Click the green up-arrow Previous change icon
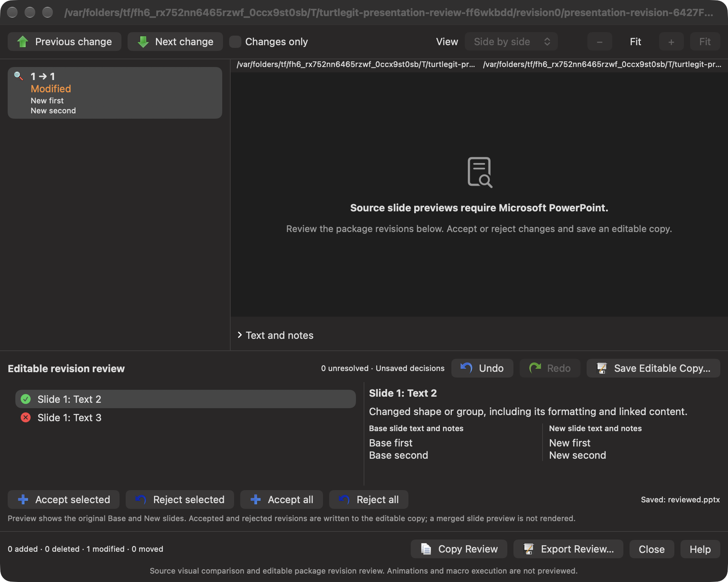Screen dimensions: 728x582 23,42
